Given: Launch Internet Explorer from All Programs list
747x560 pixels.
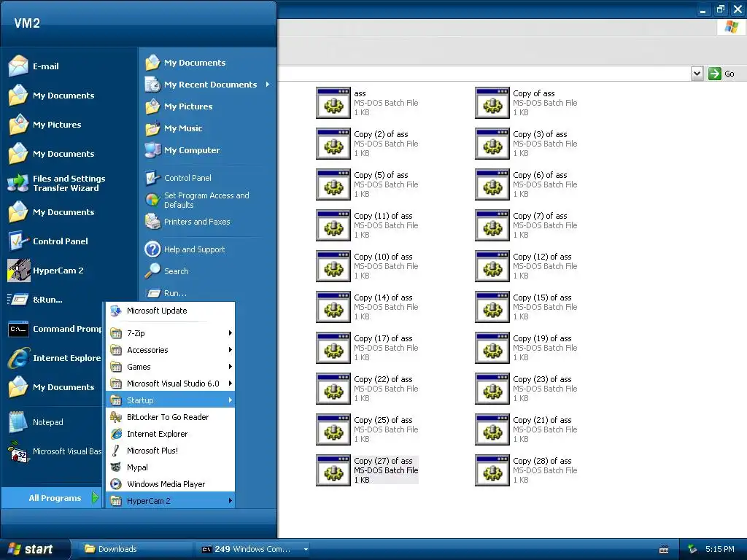Looking at the screenshot, I should 171,434.
